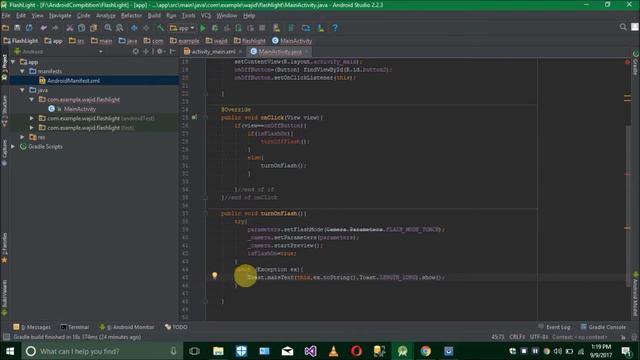Toggle the Captures tool window side tab
The image size is (640, 360).
[x=4, y=153]
